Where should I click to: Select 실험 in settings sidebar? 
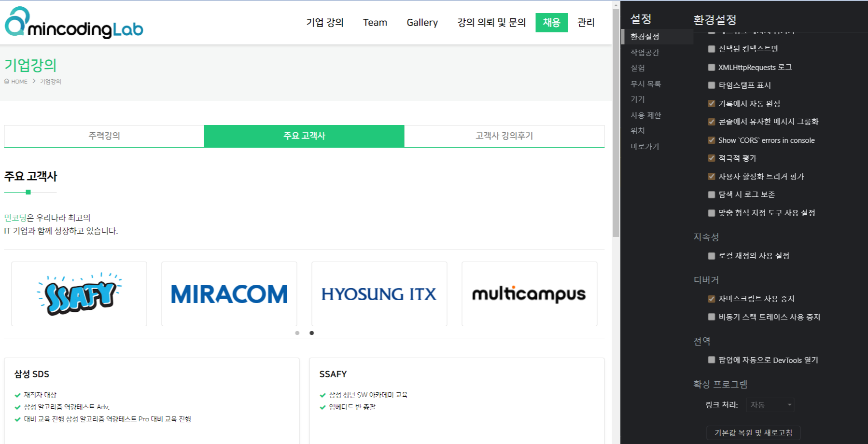[638, 68]
